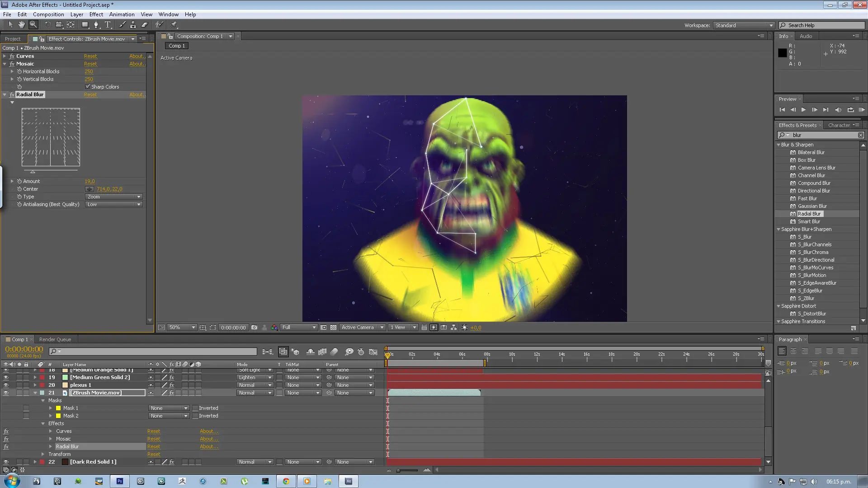
Task: Select the Brush tool
Action: pyautogui.click(x=122, y=25)
